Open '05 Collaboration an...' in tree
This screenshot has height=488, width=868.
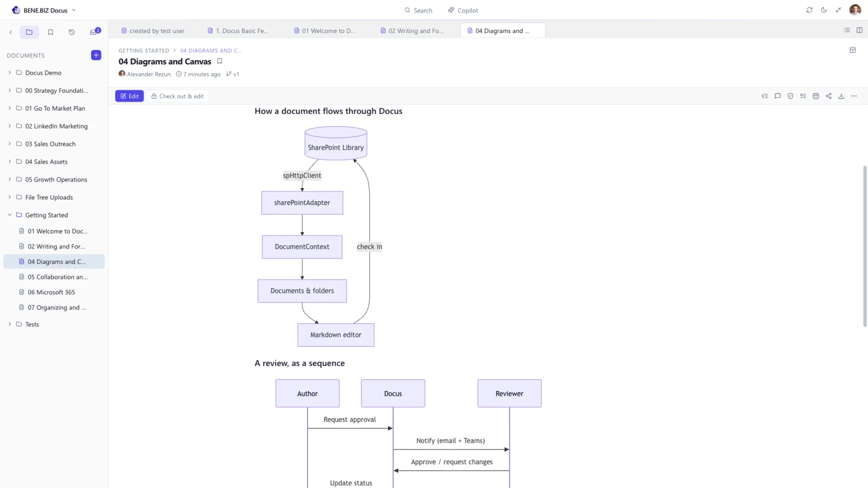click(54, 277)
